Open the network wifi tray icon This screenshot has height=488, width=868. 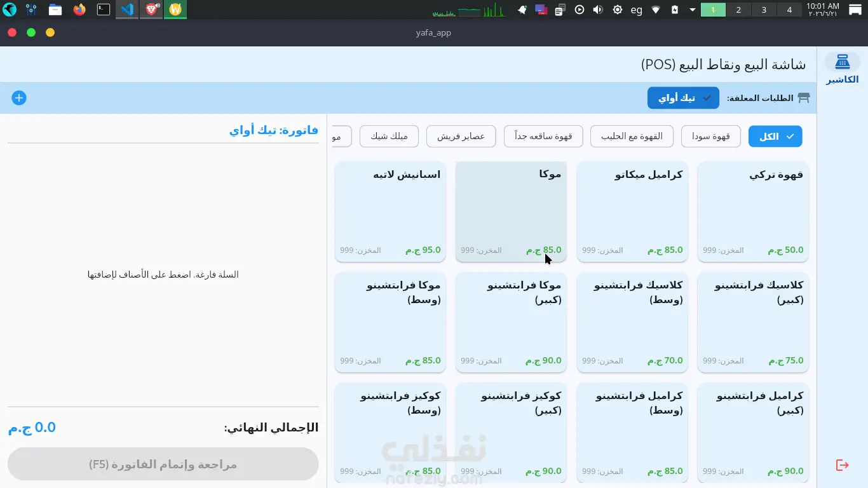click(656, 10)
